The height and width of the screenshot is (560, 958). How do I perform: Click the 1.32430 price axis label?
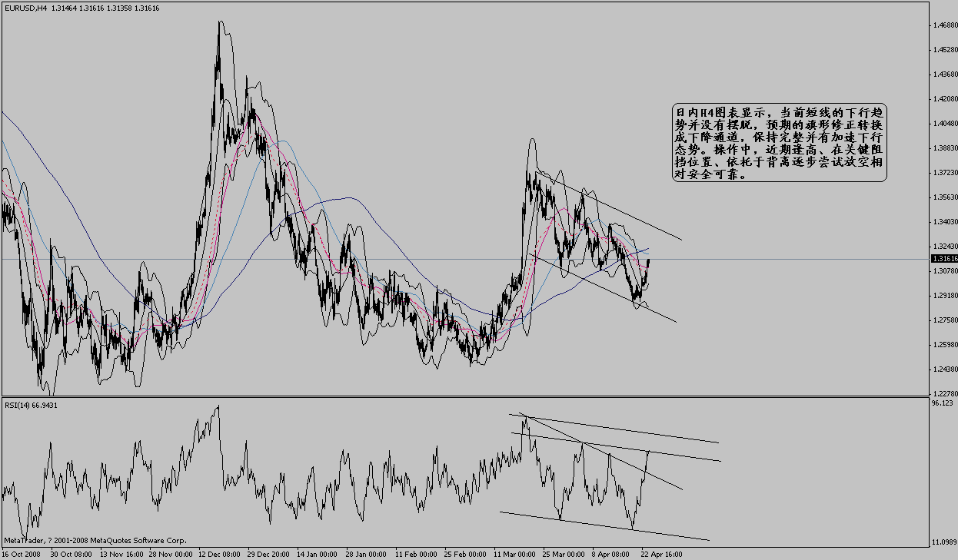[943, 246]
